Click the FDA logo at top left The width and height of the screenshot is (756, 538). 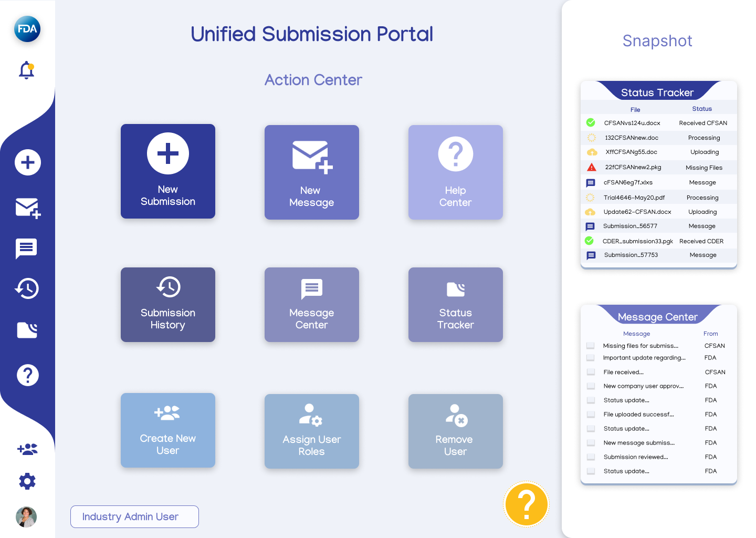coord(26,29)
